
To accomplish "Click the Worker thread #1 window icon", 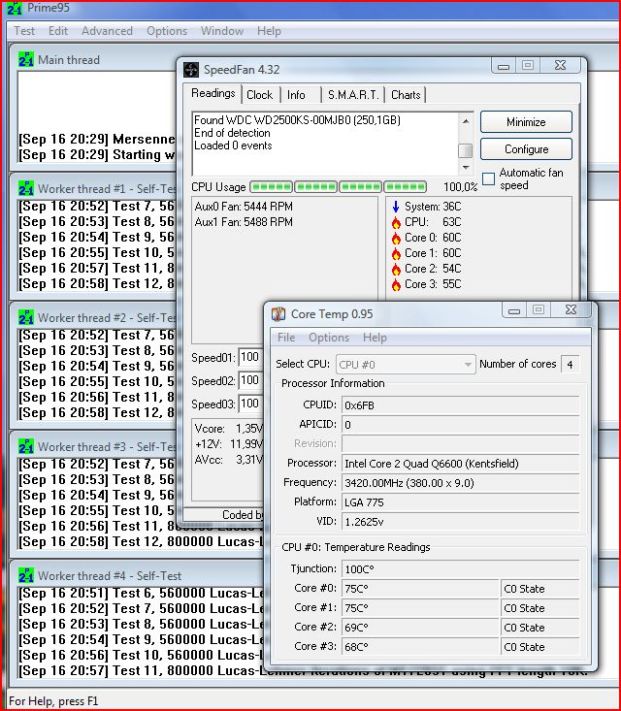I will (x=26, y=188).
